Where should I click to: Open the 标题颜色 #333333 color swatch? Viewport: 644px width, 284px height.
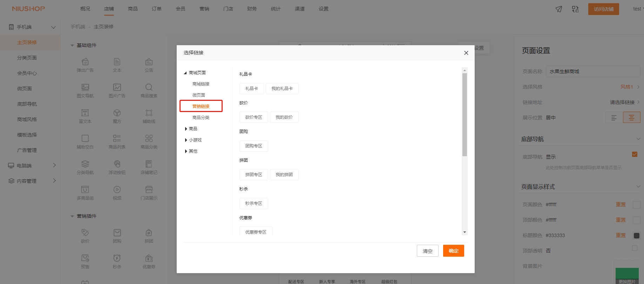pos(637,236)
